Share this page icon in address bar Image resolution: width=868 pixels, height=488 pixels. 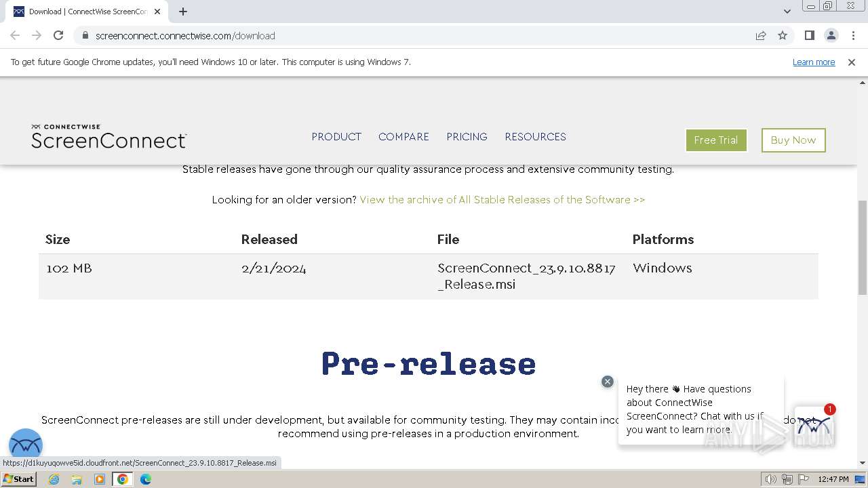(761, 35)
